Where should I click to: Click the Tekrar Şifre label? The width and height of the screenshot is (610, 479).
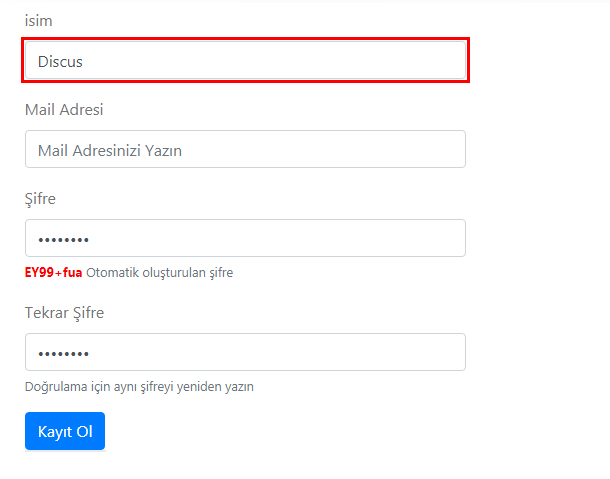(x=65, y=313)
